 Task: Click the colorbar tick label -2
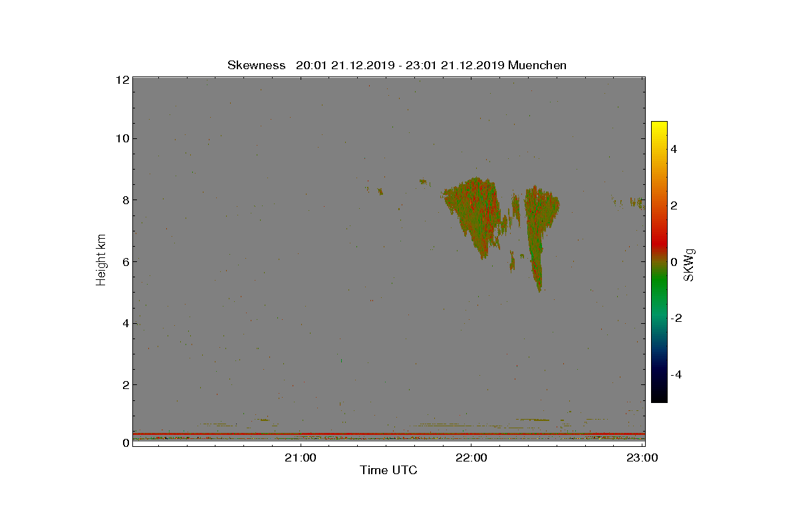click(x=676, y=318)
